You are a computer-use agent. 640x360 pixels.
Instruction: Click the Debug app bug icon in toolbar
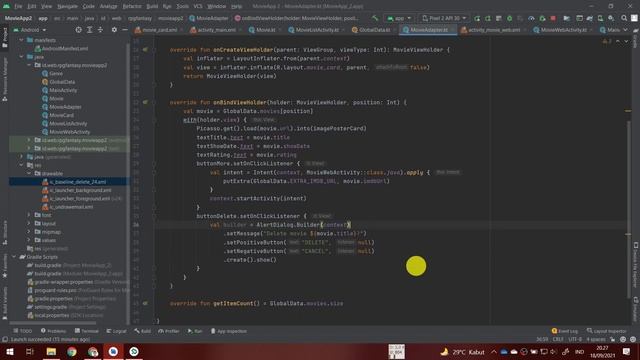pos(509,18)
